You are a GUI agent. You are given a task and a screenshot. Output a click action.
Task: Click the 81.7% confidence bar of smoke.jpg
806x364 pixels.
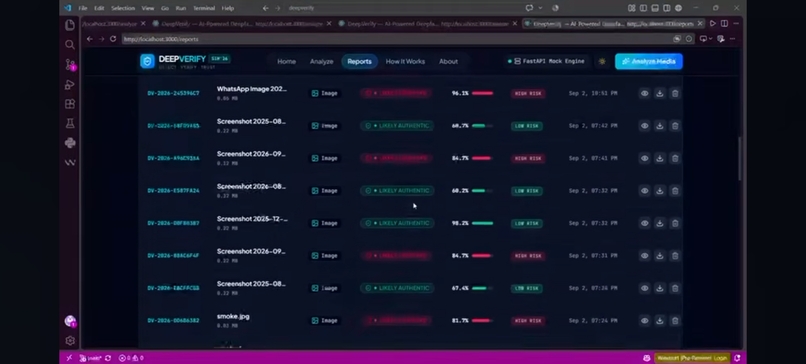coord(483,321)
